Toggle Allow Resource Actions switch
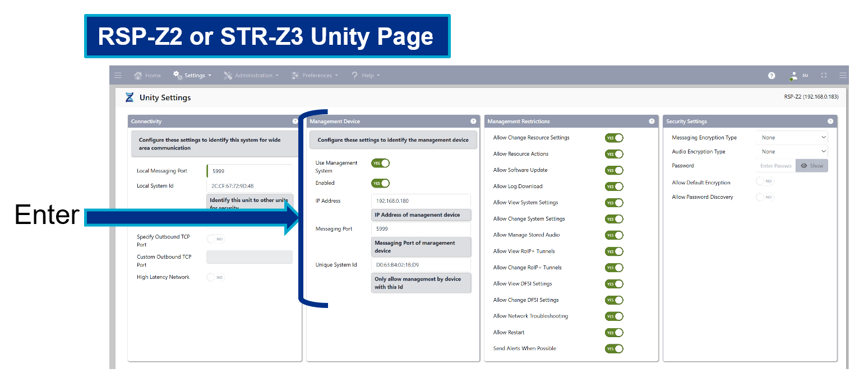 coord(614,154)
